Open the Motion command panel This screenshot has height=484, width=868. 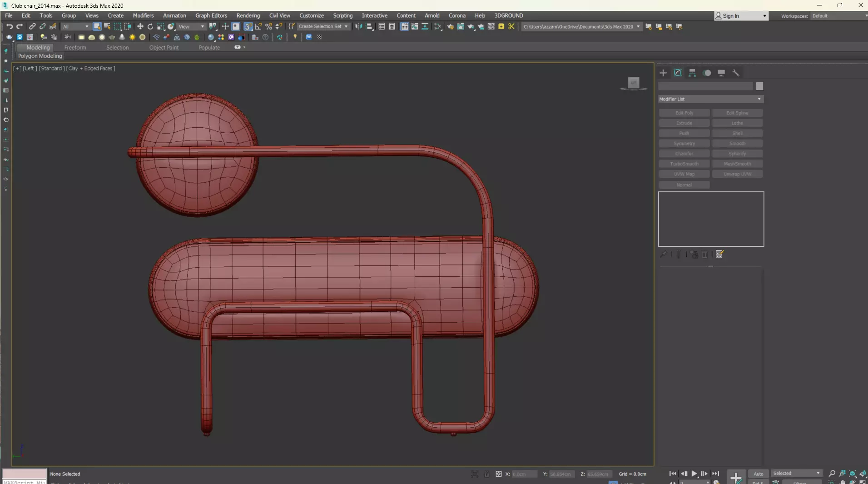[707, 73]
